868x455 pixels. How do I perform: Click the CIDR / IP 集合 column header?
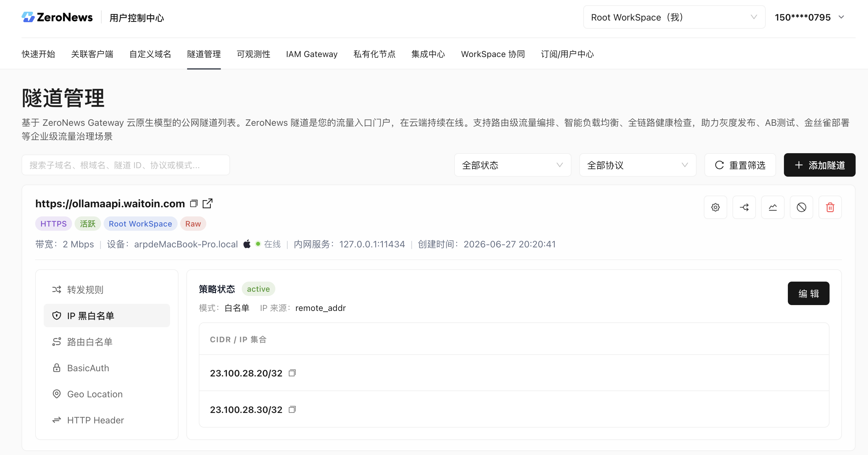pos(238,339)
